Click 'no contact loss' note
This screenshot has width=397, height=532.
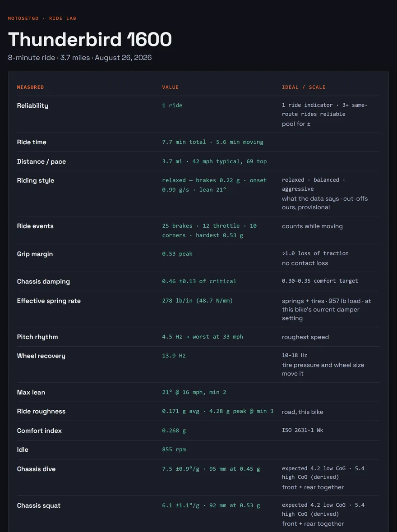[x=305, y=263]
